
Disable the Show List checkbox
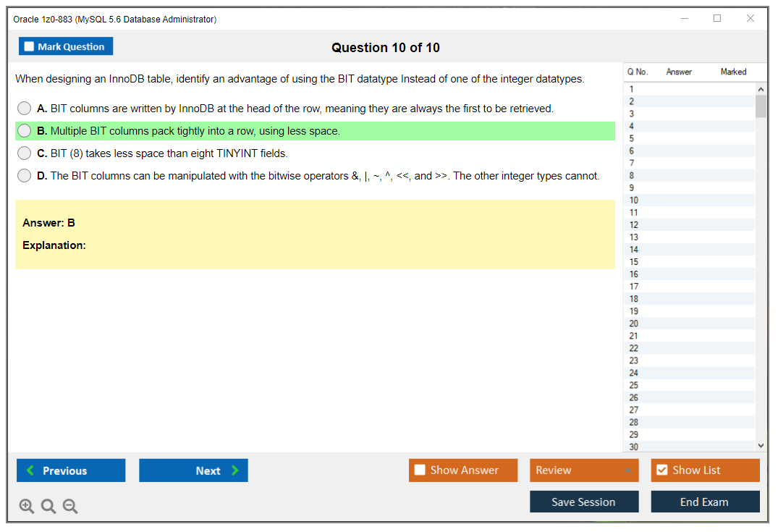tap(661, 470)
